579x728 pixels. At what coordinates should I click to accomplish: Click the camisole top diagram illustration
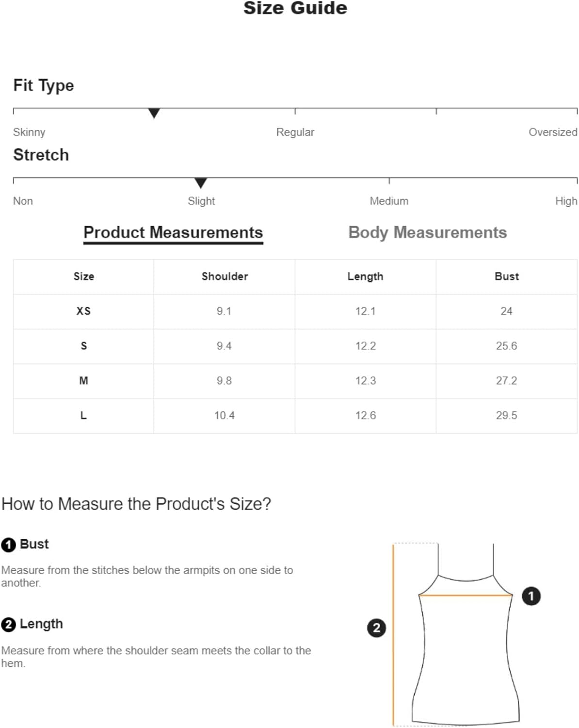(466, 634)
